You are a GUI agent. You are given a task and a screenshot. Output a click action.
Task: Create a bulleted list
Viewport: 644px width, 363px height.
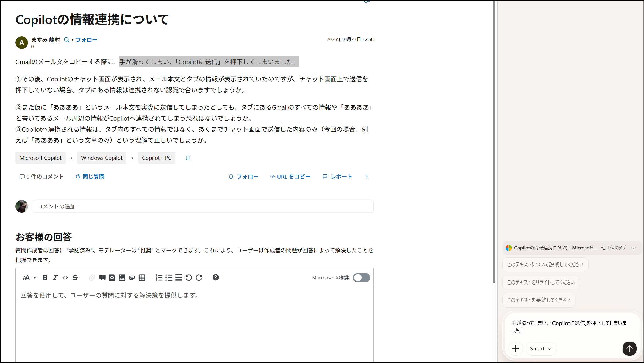tap(169, 278)
